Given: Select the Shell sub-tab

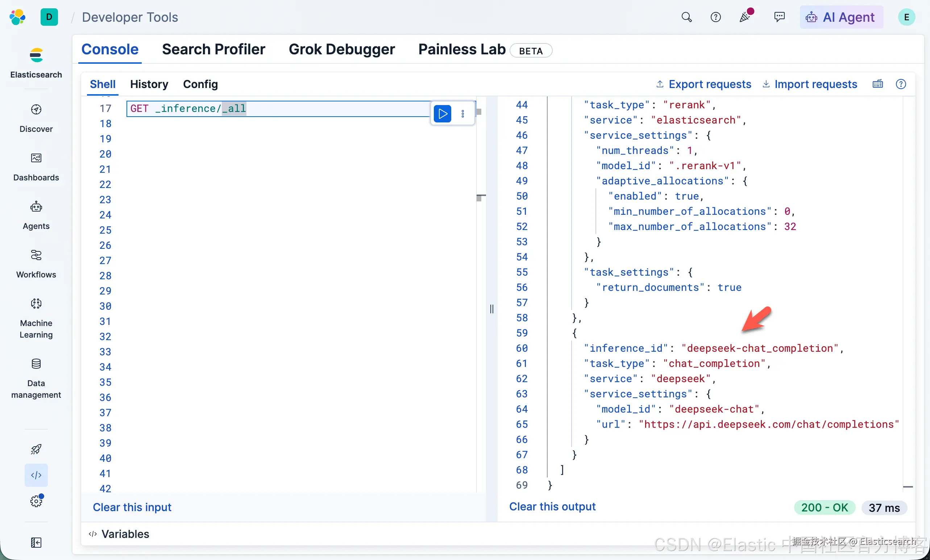Looking at the screenshot, I should click(103, 84).
